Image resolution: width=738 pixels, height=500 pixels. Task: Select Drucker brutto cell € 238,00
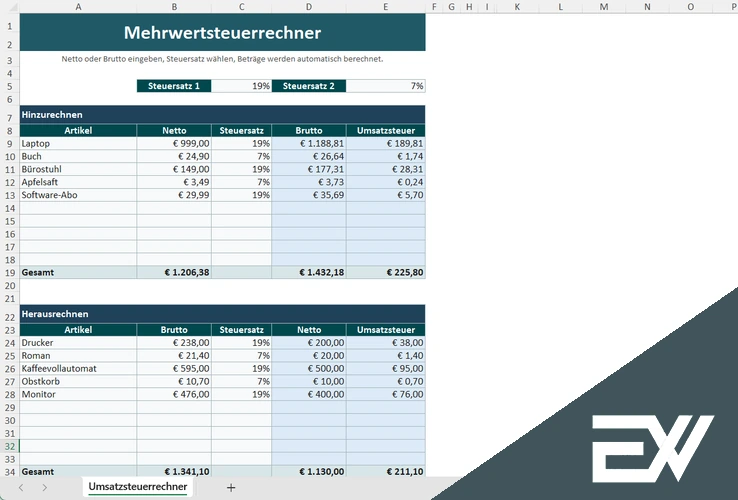174,343
